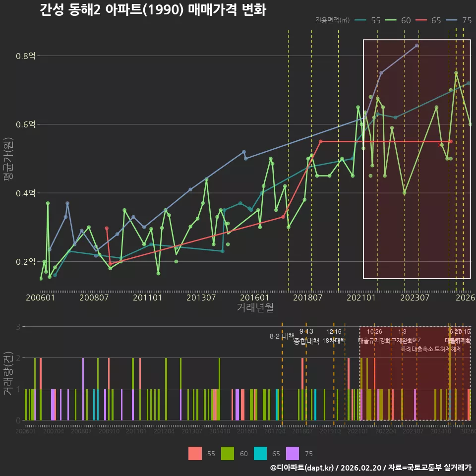Click the cyan 65 legend swatch
This screenshot has height=476, width=476.
click(260, 453)
